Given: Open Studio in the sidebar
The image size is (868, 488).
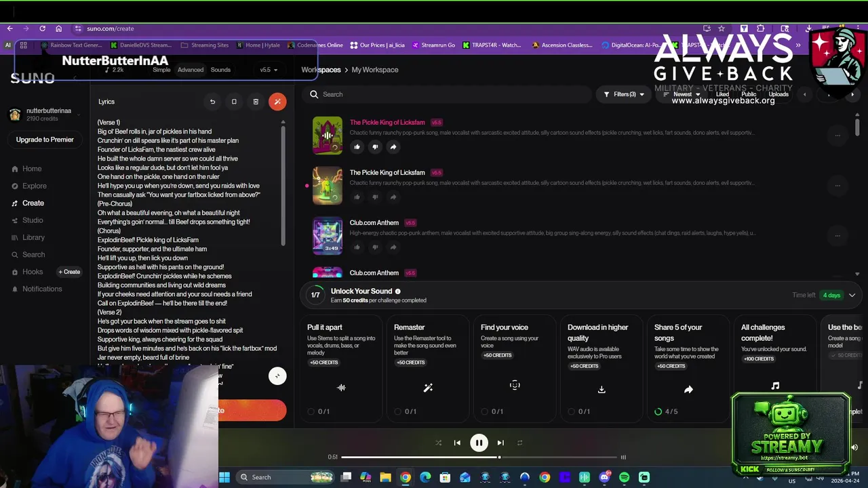Looking at the screenshot, I should (x=33, y=220).
